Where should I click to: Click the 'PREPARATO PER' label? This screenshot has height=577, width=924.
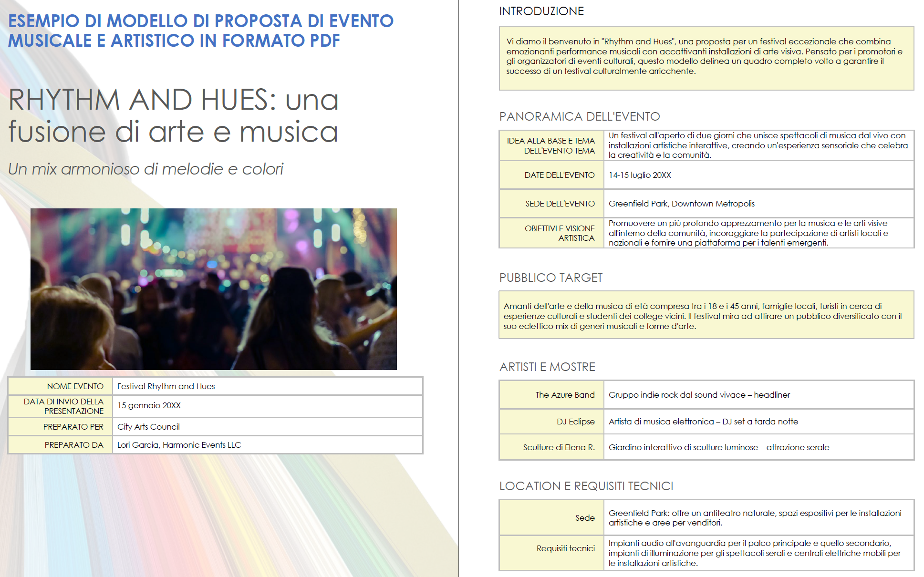pos(61,427)
